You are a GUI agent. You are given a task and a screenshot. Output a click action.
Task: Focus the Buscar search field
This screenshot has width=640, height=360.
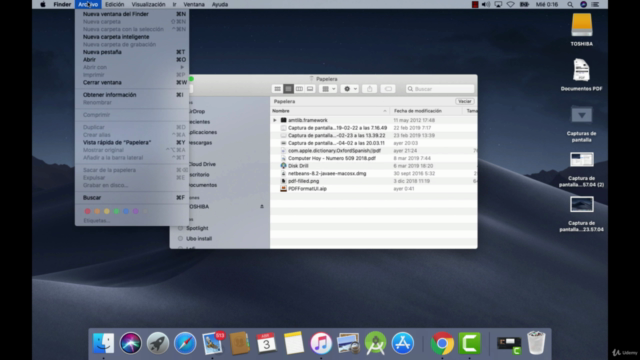[x=440, y=89]
